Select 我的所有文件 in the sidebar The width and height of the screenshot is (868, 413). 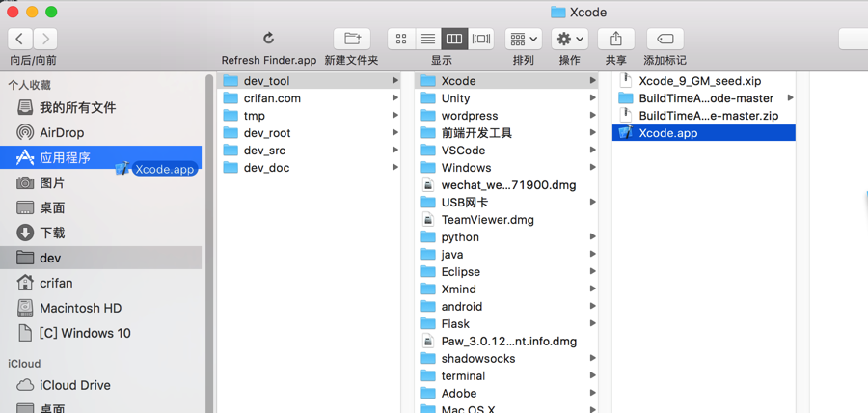[100, 107]
